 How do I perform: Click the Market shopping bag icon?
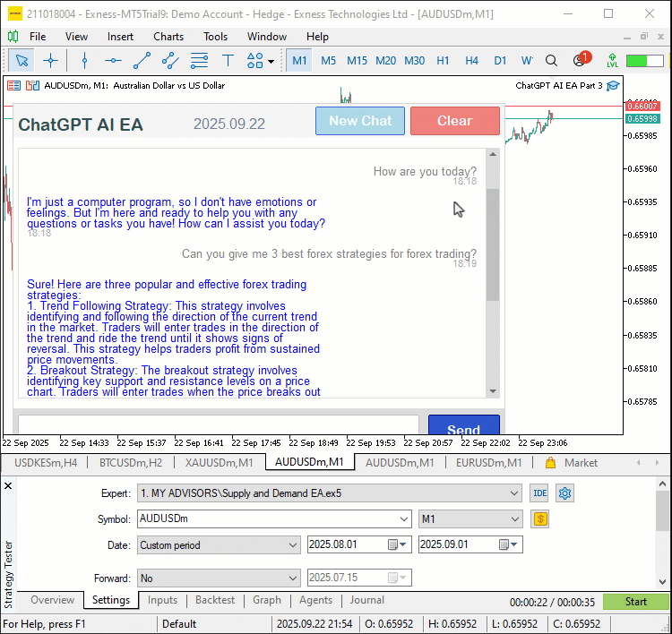(x=550, y=463)
